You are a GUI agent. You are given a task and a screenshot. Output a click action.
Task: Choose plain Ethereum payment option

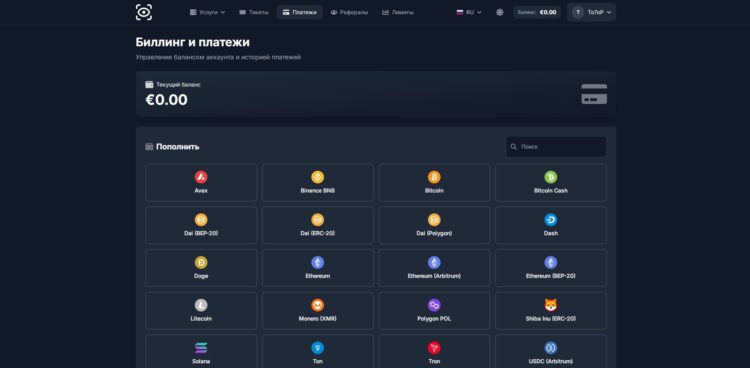pos(318,268)
